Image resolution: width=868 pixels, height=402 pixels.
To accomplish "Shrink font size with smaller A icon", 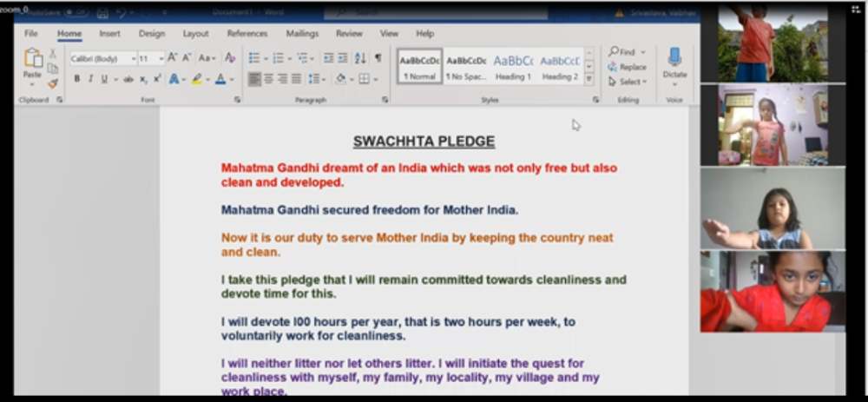I will (x=187, y=57).
